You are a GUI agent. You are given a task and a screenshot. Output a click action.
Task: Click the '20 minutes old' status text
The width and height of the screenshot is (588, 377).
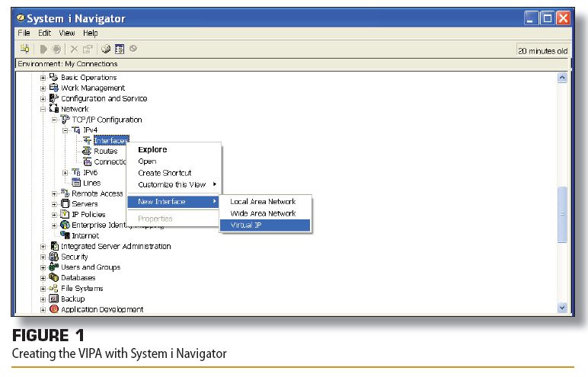point(542,50)
